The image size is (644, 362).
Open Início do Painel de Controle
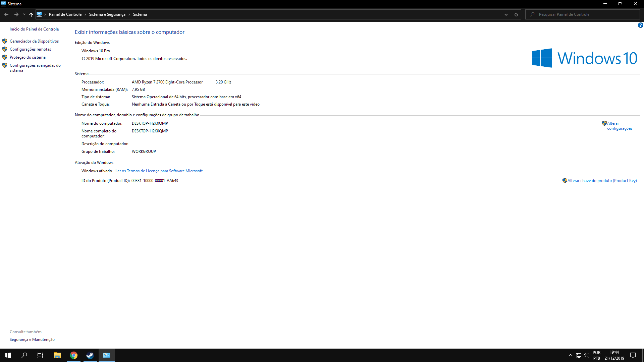click(34, 29)
